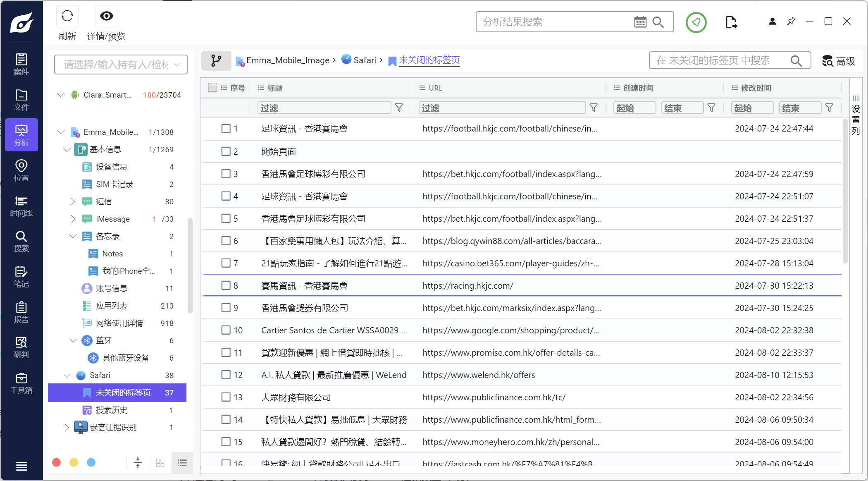Image resolution: width=868 pixels, height=481 pixels.
Task: Select Safari in the breadcrumb
Action: pos(365,60)
